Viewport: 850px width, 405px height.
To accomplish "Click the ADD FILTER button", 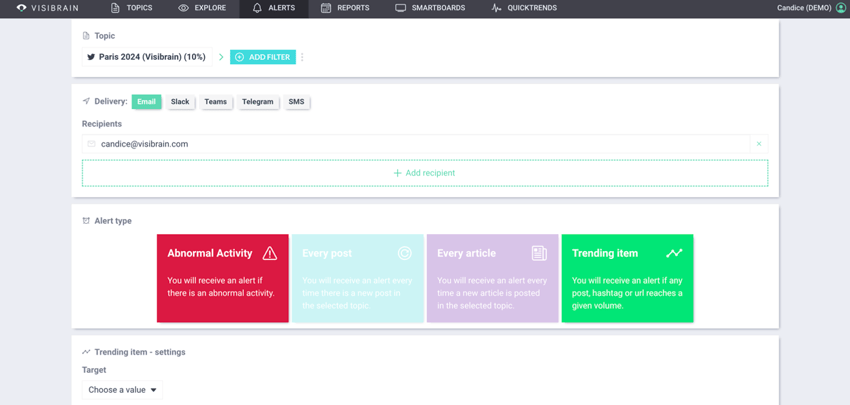I will [x=263, y=57].
